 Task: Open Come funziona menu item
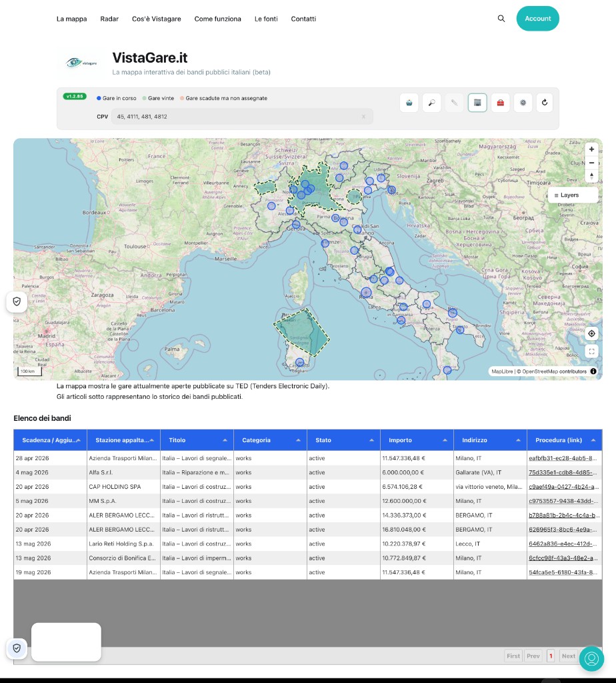(218, 19)
